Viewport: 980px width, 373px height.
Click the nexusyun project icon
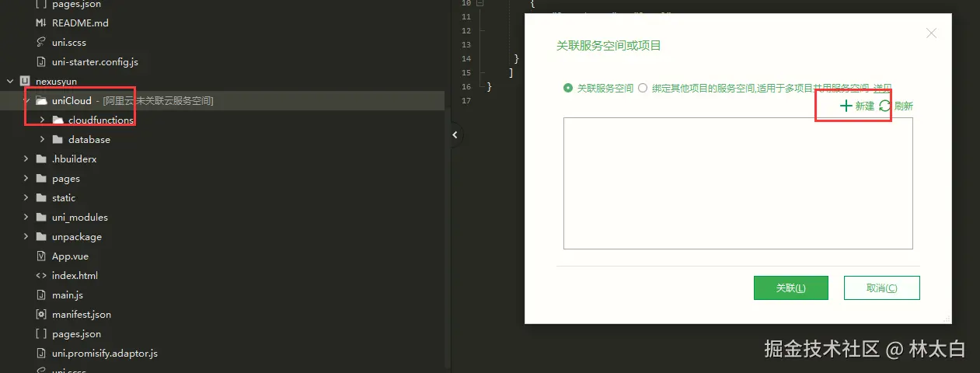(25, 81)
